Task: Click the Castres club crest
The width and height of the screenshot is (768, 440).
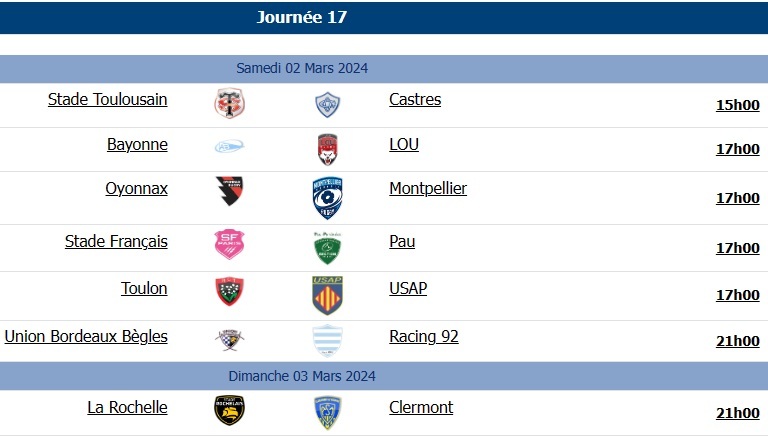Action: pos(328,104)
